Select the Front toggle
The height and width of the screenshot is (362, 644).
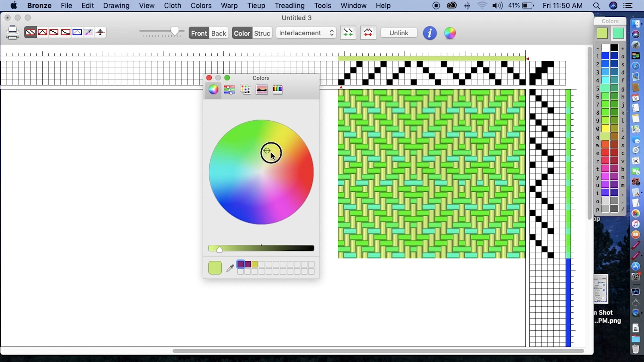click(x=199, y=33)
